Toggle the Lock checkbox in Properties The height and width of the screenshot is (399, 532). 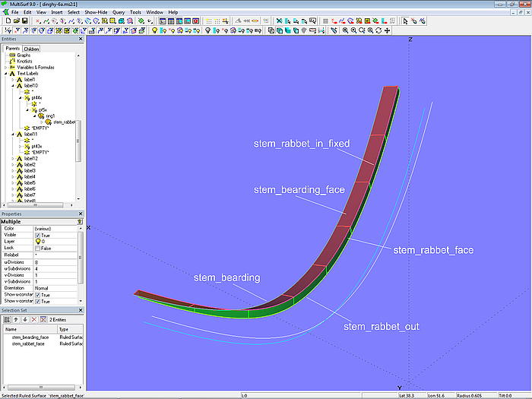click(x=38, y=248)
